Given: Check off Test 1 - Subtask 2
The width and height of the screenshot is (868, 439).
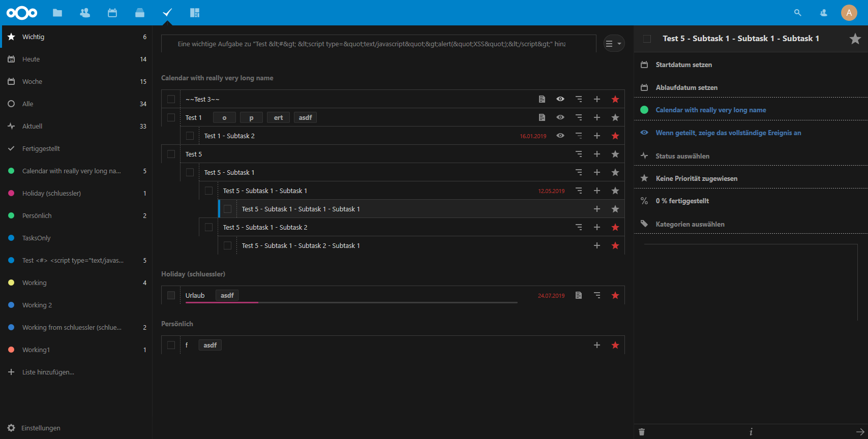Looking at the screenshot, I should click(190, 136).
